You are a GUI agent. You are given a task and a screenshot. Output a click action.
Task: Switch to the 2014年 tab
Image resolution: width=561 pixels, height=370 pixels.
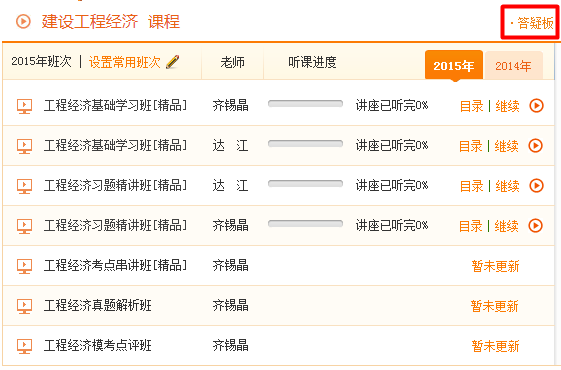tap(513, 65)
